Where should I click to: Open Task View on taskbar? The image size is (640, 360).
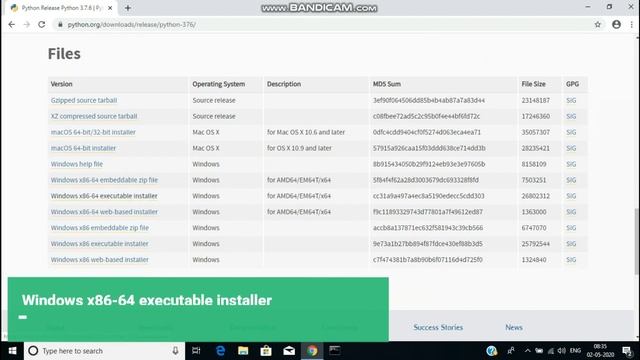point(196,351)
